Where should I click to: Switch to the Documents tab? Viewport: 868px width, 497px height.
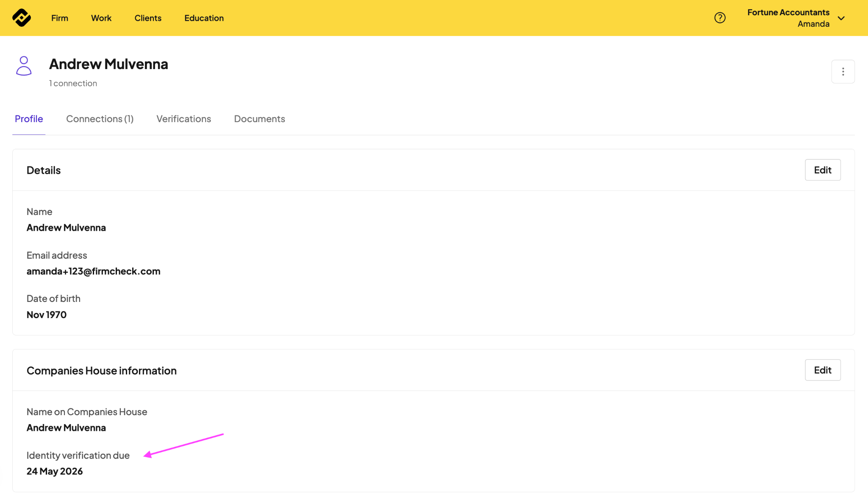tap(259, 119)
